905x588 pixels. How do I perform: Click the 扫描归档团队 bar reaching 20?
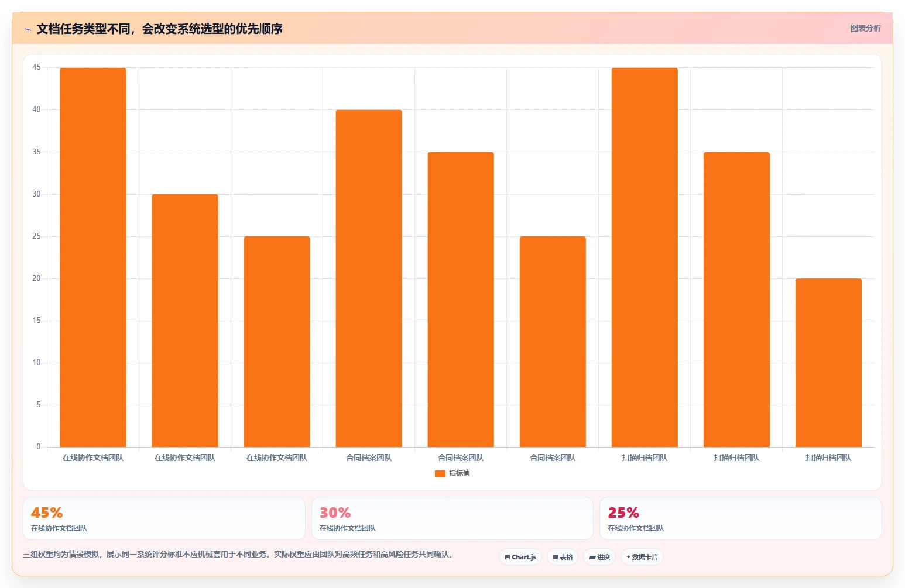[x=828, y=363]
